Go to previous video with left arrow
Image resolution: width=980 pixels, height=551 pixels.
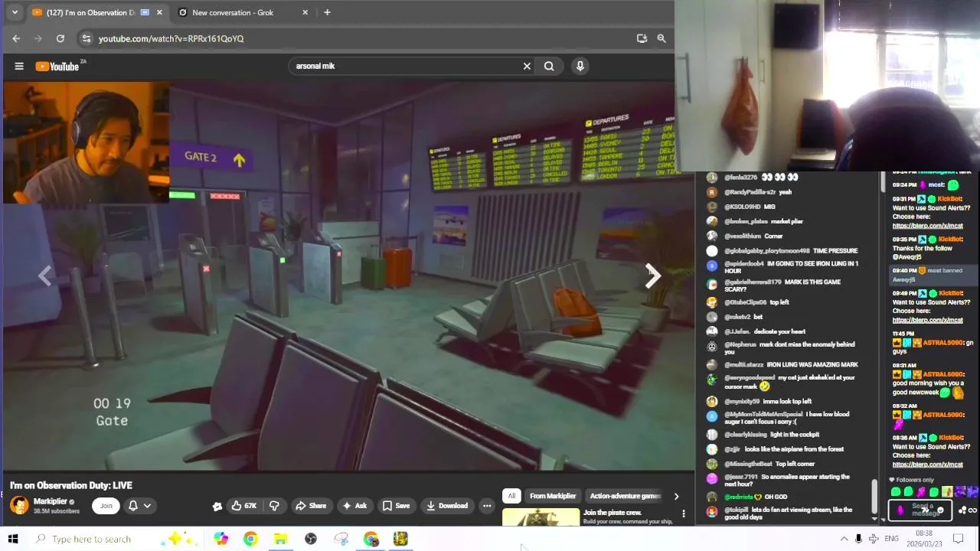(45, 276)
